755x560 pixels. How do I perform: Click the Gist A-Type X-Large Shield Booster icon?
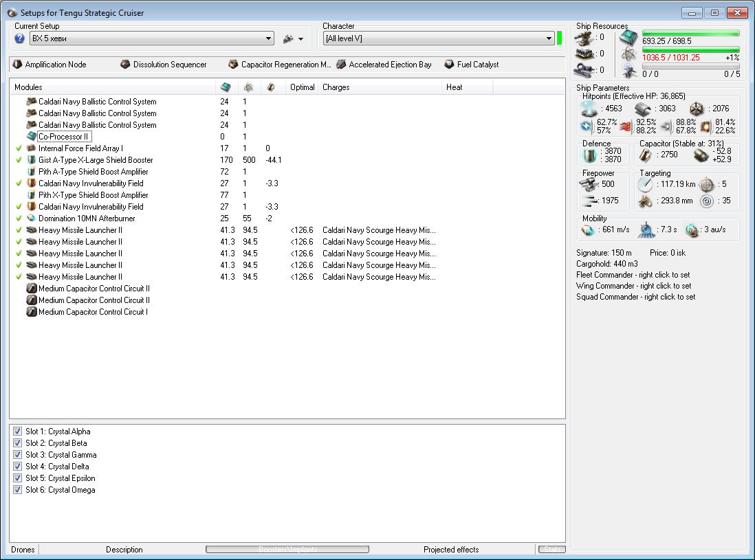(x=32, y=159)
